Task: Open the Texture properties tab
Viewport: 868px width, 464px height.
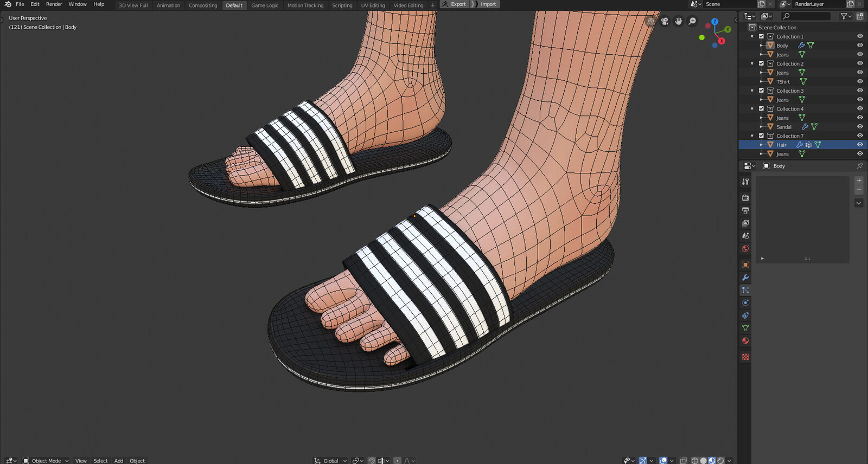Action: [745, 357]
